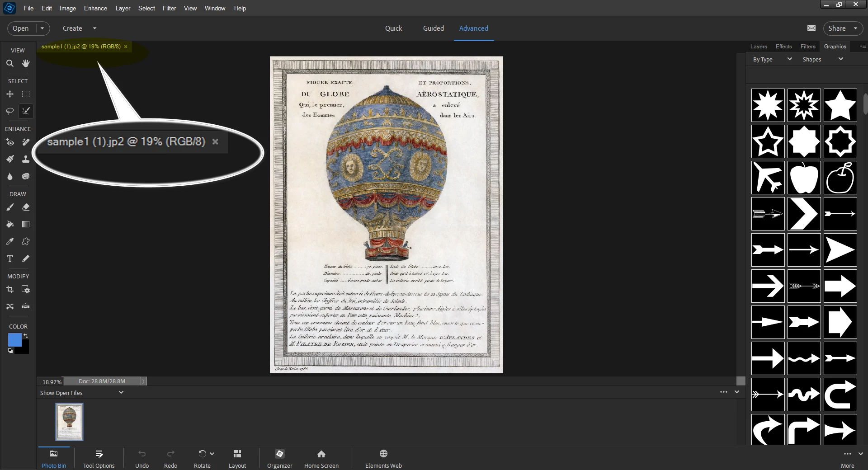This screenshot has height=470, width=868.
Task: Click the envelope mail icon
Action: pos(811,28)
